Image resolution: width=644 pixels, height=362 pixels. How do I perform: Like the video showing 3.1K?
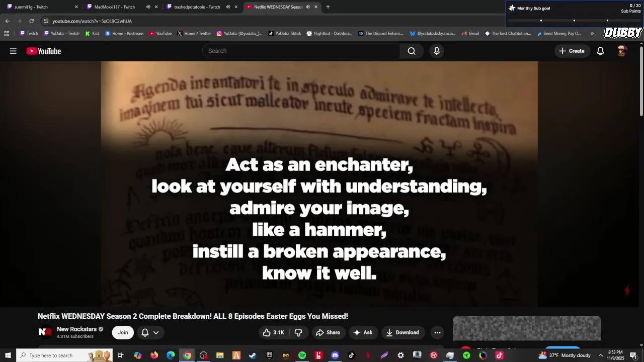pyautogui.click(x=273, y=332)
